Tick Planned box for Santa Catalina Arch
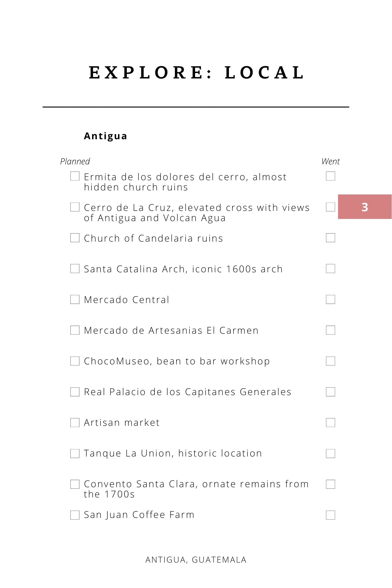 pyautogui.click(x=75, y=269)
